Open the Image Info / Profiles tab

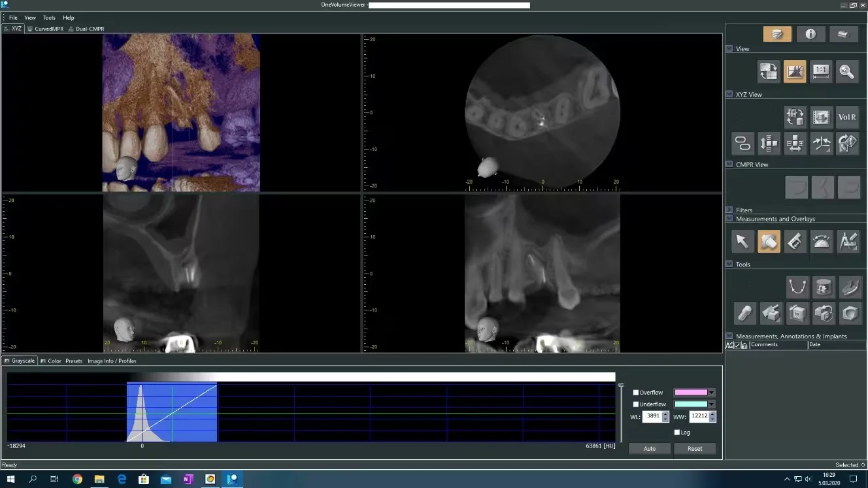pyautogui.click(x=112, y=361)
